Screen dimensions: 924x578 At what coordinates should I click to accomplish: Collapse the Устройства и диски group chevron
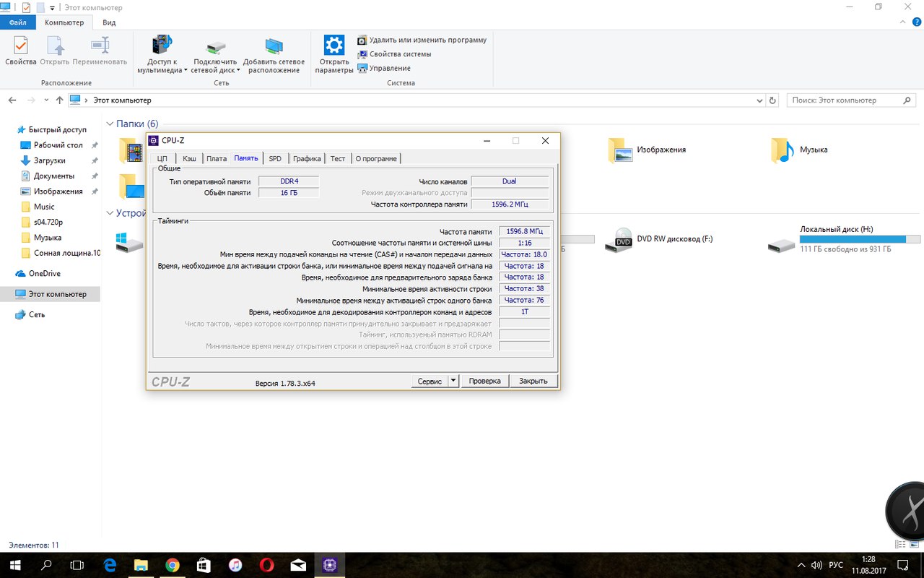tap(110, 213)
